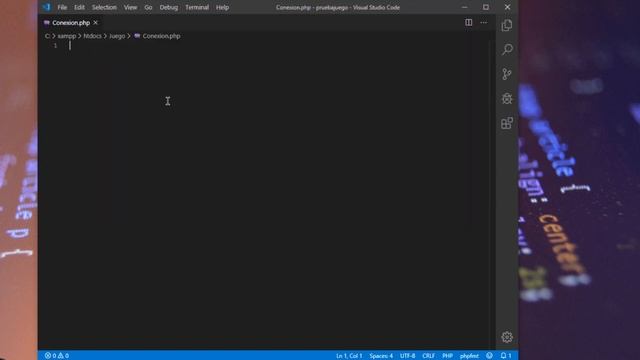Split the editor with the split icon
The width and height of the screenshot is (640, 360).
click(x=469, y=22)
